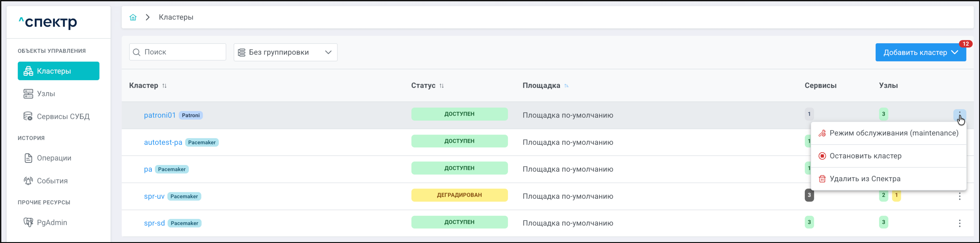Open the События page
Screen dimensions: 980x243
pyautogui.click(x=52, y=181)
